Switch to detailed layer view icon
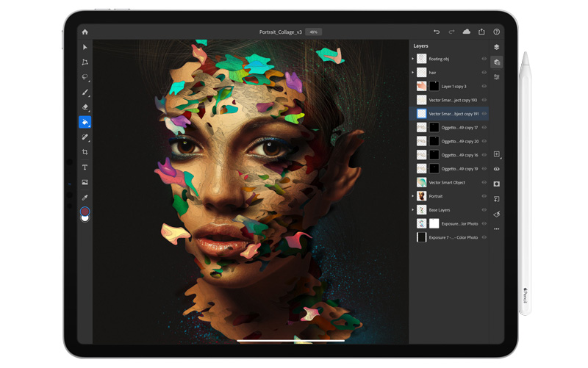 (x=497, y=62)
